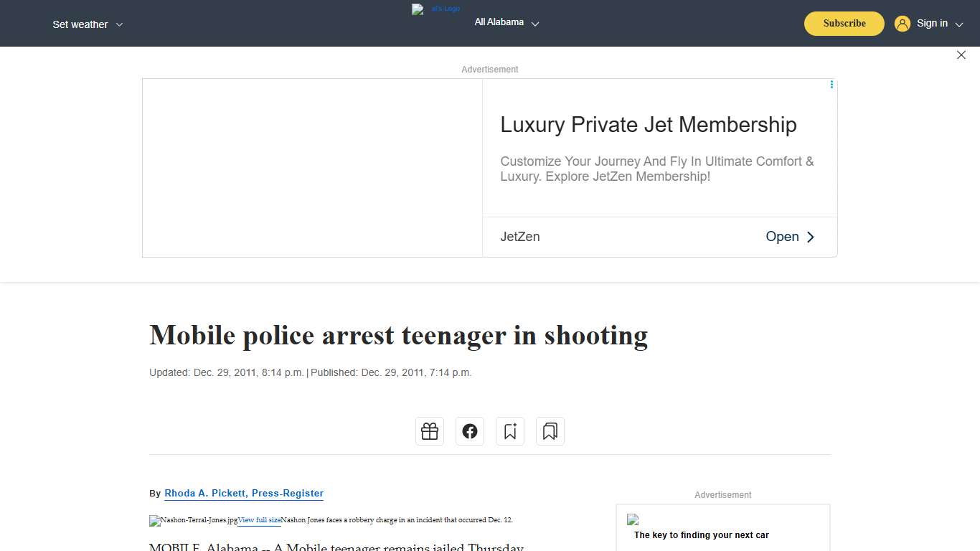Open the Set weather menu
This screenshot has width=980, height=551.
[80, 24]
